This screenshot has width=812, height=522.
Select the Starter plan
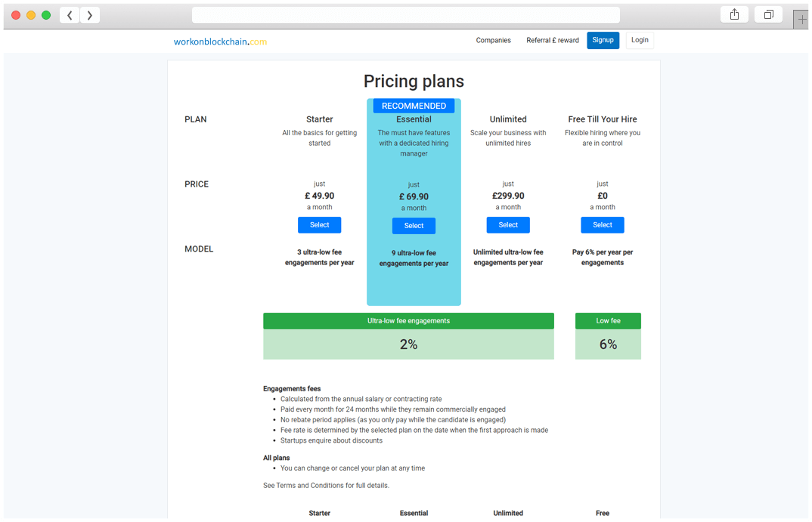pyautogui.click(x=319, y=224)
